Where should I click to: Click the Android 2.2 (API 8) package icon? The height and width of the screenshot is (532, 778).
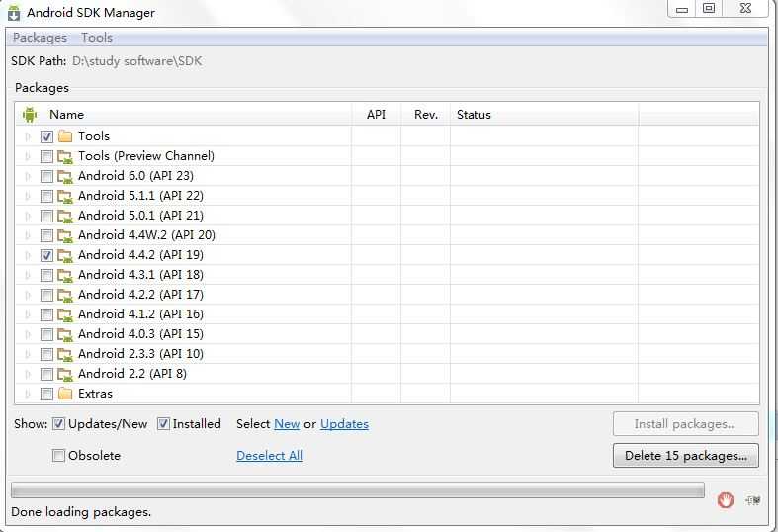(x=65, y=375)
